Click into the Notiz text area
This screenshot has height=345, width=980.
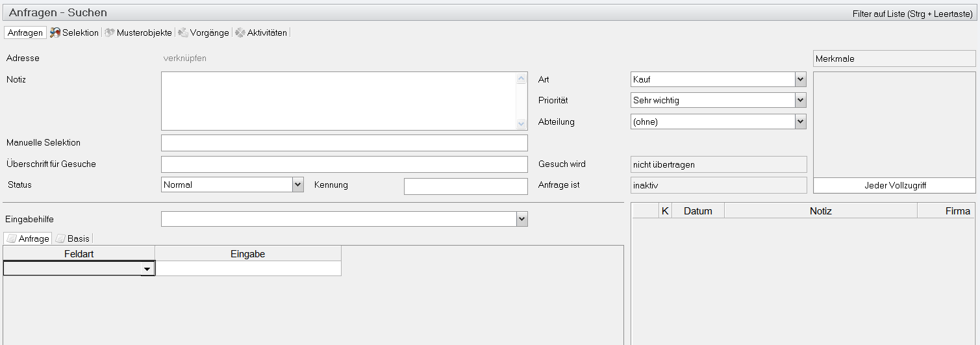pos(338,101)
